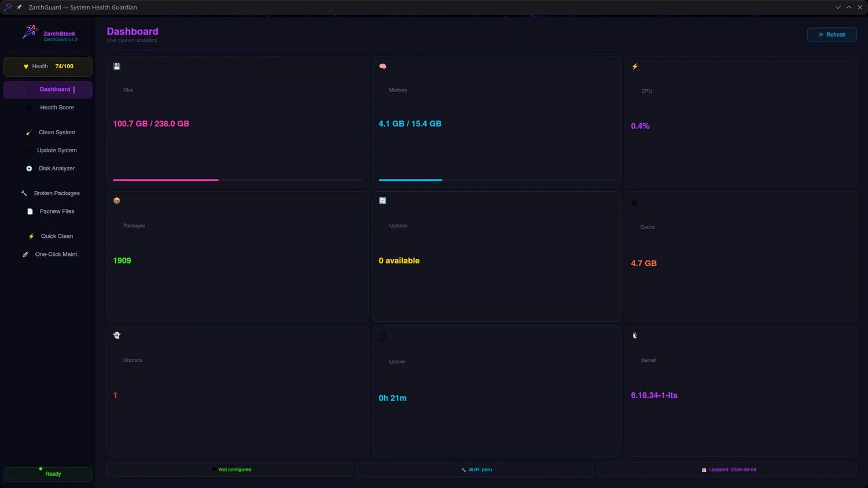This screenshot has width=868, height=488.
Task: Click the 4.7 GB cache value
Action: pos(643,263)
